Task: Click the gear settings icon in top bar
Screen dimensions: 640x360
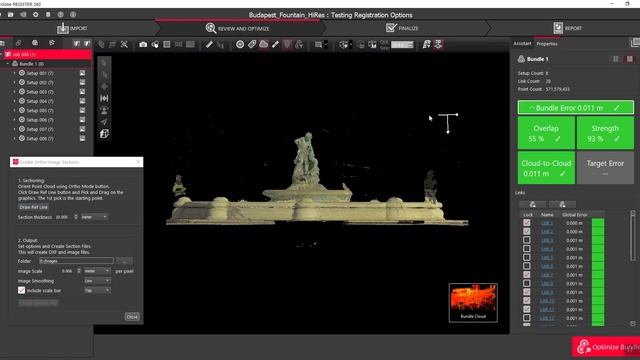Action: pyautogui.click(x=36, y=15)
